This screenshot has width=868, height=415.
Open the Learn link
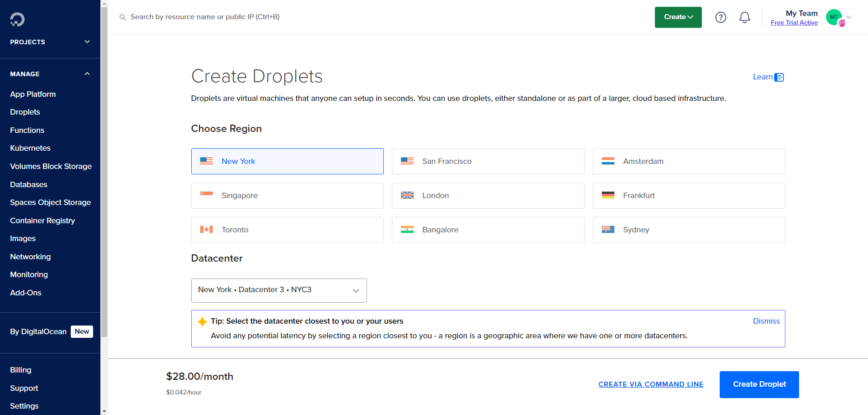pos(763,77)
